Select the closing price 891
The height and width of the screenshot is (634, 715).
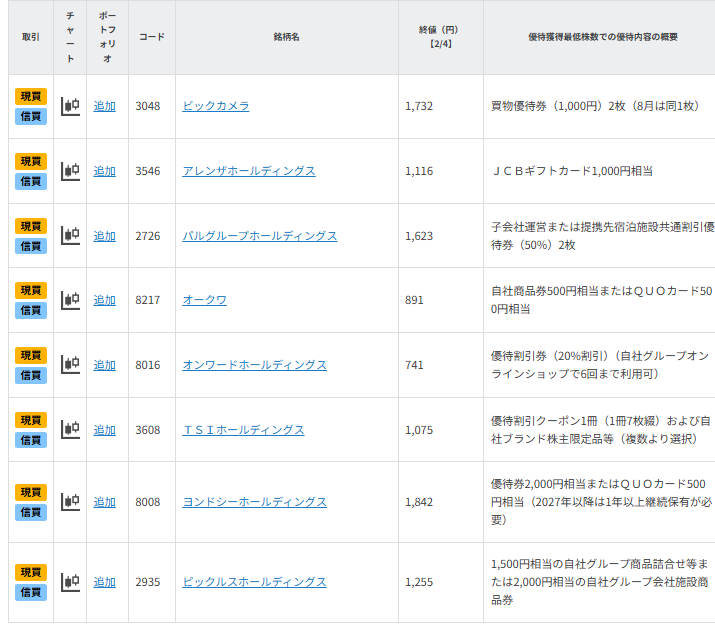tap(414, 300)
